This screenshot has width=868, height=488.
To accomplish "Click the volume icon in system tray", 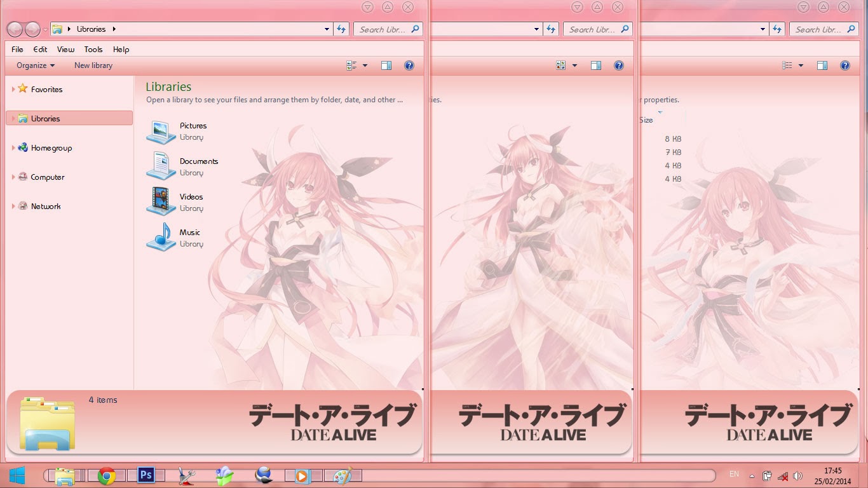I will (798, 476).
